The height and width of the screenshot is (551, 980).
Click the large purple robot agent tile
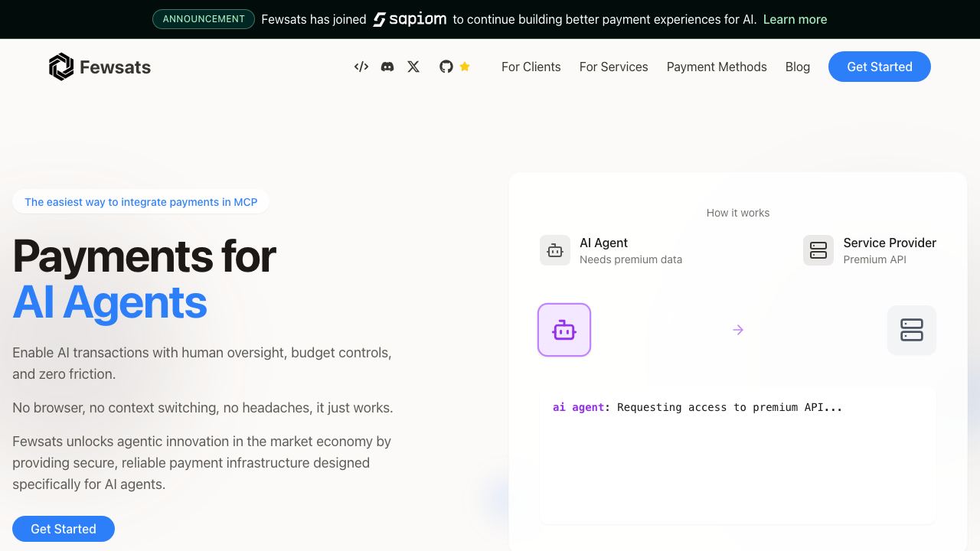coord(564,330)
